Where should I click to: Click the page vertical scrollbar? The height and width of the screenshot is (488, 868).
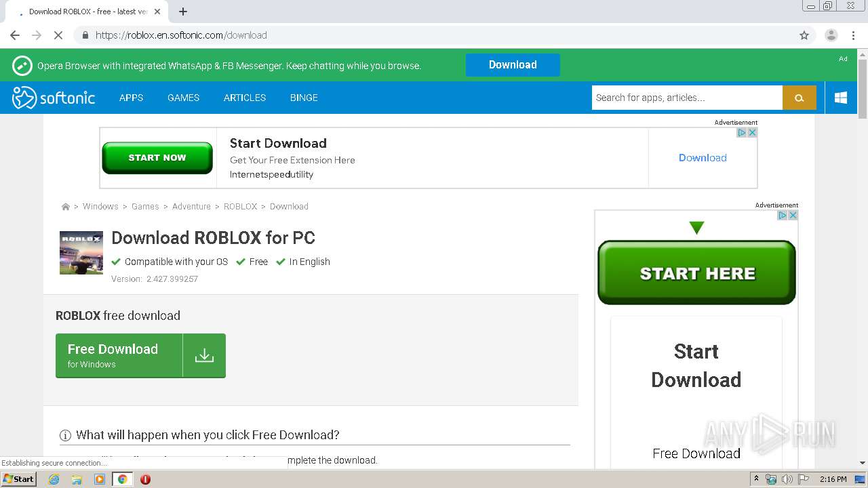point(863,89)
